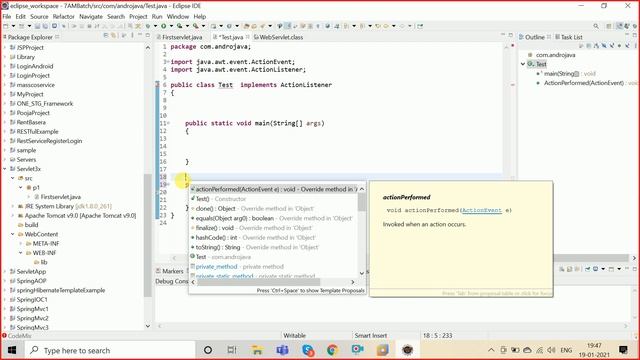The height and width of the screenshot is (360, 640).
Task: Open the File menu
Action: (7, 16)
